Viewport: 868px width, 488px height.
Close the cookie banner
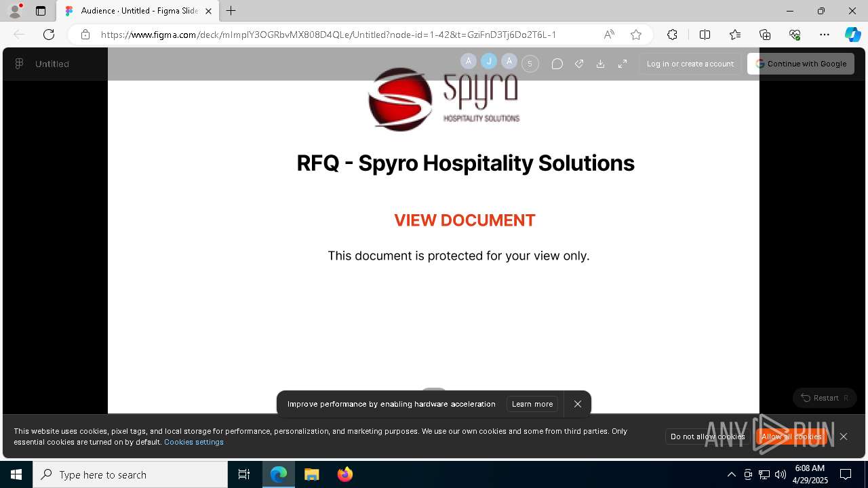[844, 436]
